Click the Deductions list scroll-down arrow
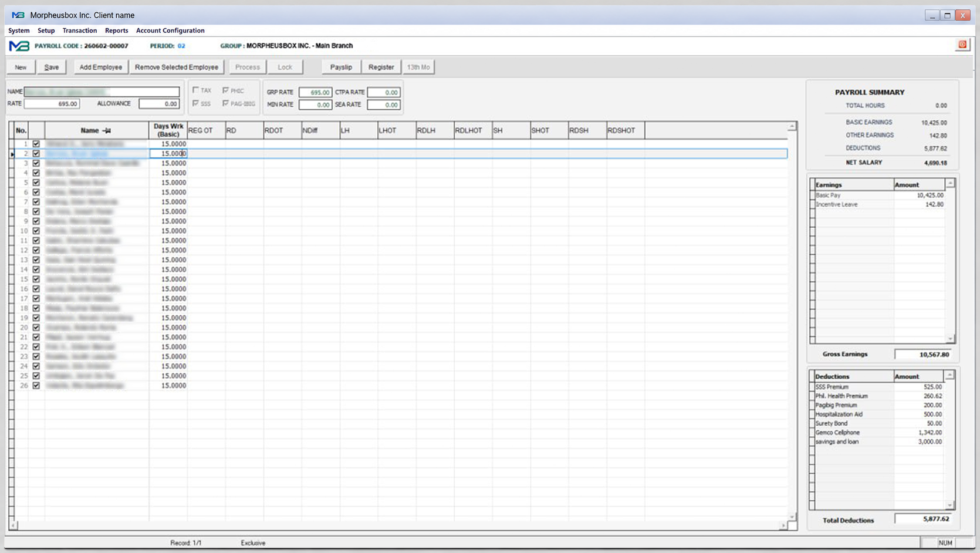 click(949, 505)
